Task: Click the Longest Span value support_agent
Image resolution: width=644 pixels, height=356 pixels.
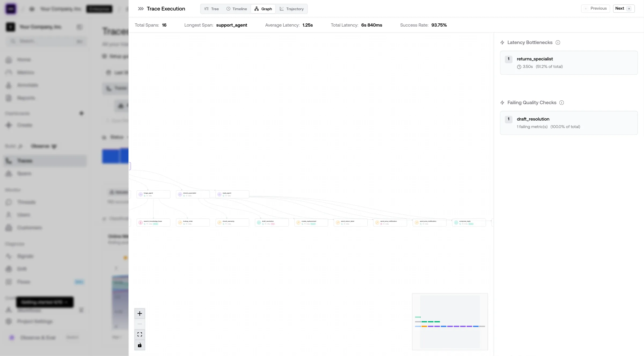Action: (x=232, y=25)
